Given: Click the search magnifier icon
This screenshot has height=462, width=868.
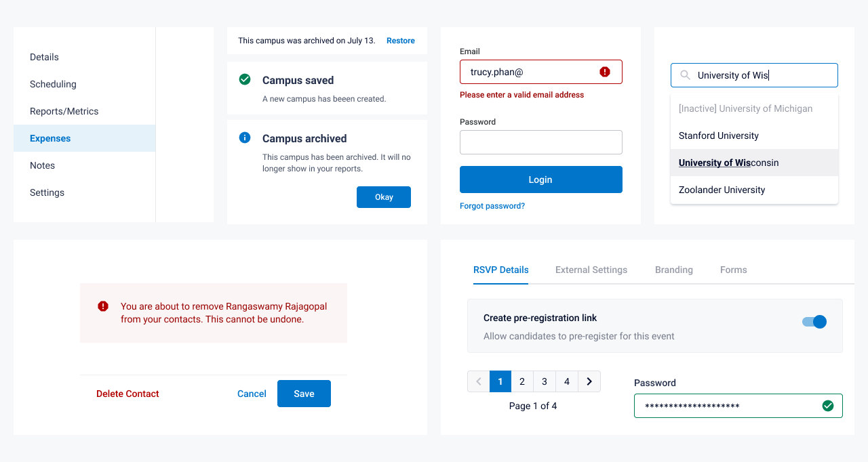Looking at the screenshot, I should (x=686, y=75).
